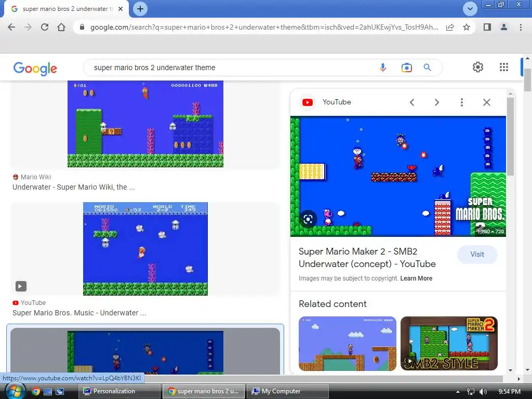Click the preview panel scrollbar thumb
Screen dimensions: 532x399
point(511,136)
